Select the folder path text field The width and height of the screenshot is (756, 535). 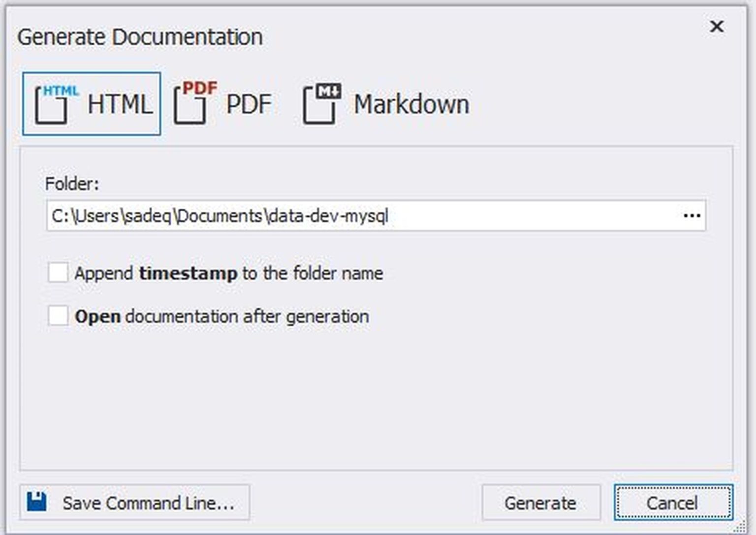pos(345,215)
